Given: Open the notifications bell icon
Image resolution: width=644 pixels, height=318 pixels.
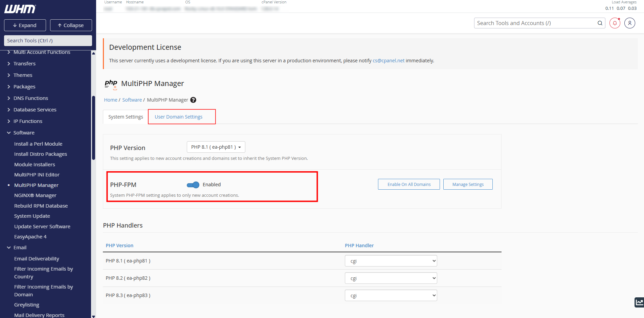Looking at the screenshot, I should pos(615,23).
